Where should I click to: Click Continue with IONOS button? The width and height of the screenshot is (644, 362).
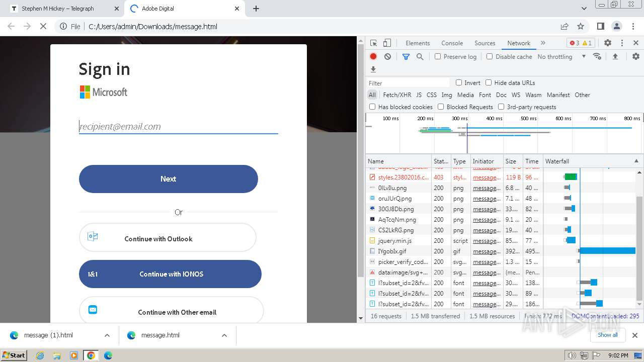click(x=170, y=274)
